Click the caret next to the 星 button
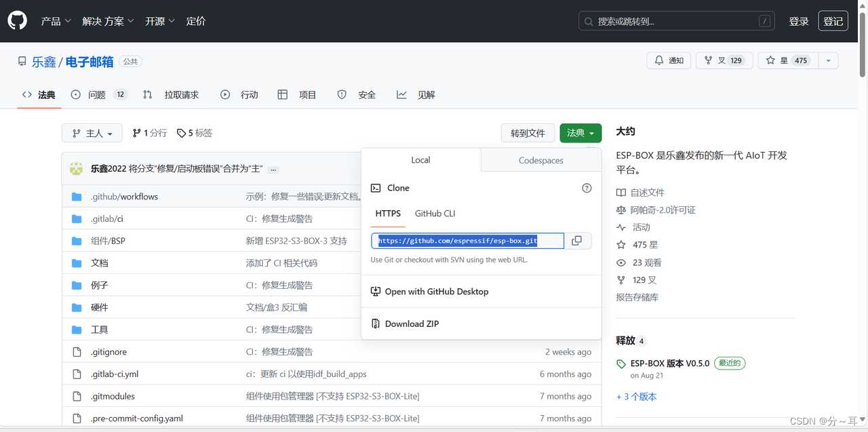This screenshot has width=868, height=432. [827, 60]
